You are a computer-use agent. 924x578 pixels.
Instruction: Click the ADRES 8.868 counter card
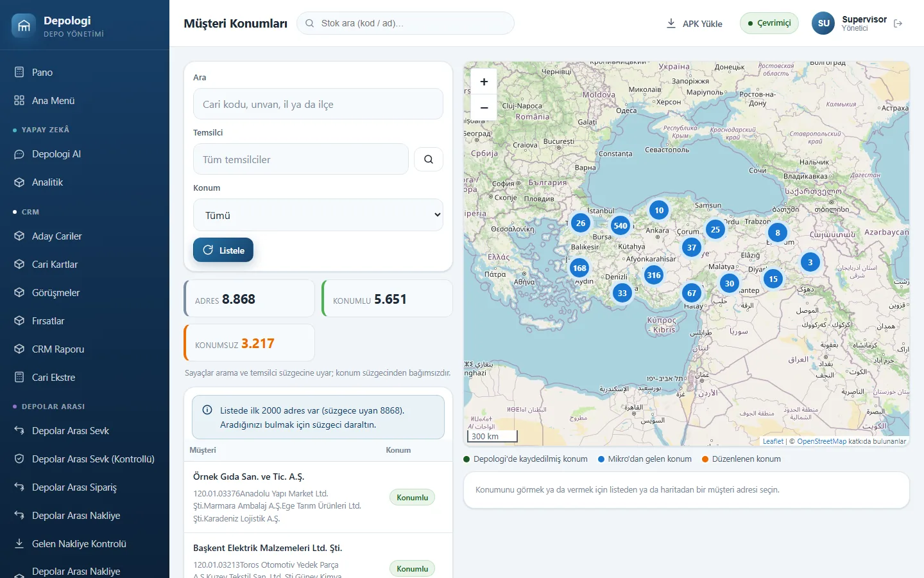tap(249, 299)
